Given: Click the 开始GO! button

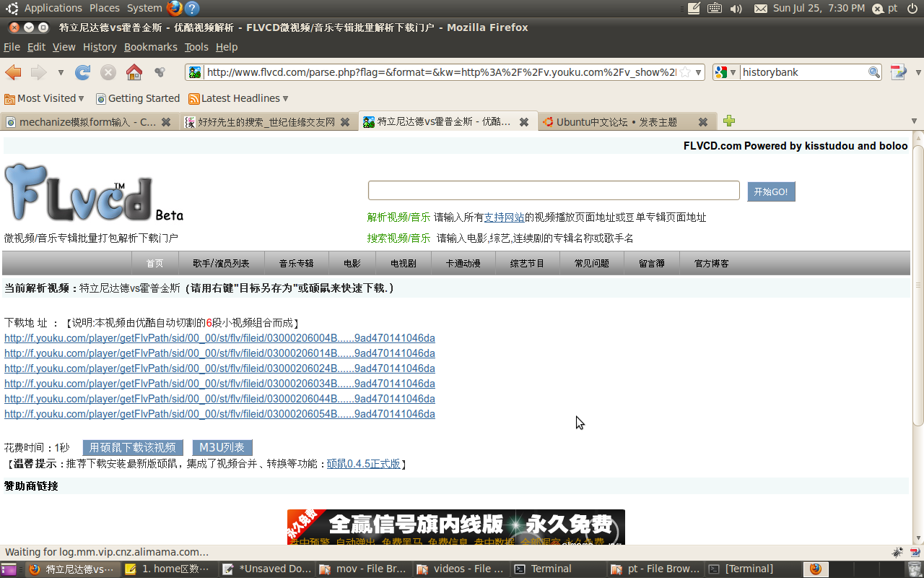Looking at the screenshot, I should (x=771, y=191).
